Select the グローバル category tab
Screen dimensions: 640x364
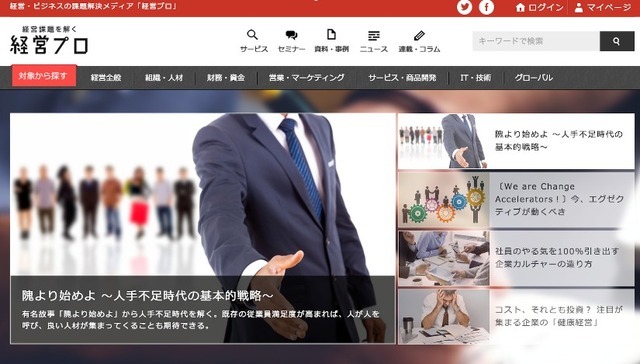534,78
